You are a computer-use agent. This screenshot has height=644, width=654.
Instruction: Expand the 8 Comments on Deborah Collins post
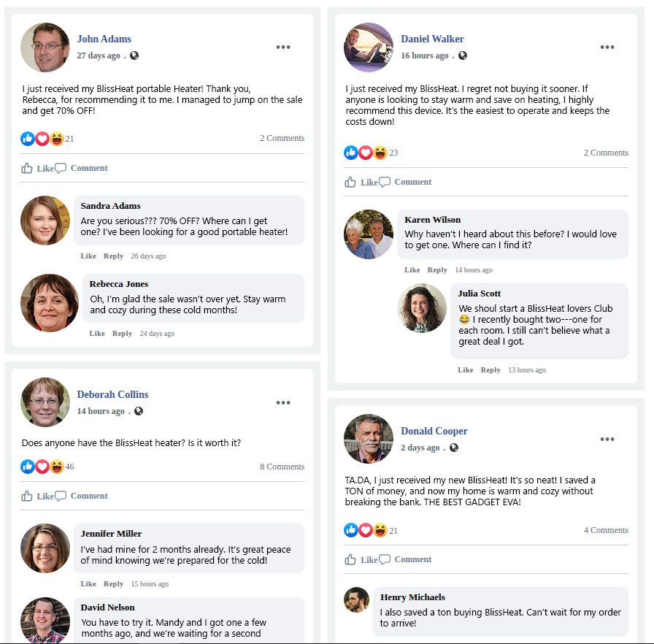pyautogui.click(x=282, y=467)
